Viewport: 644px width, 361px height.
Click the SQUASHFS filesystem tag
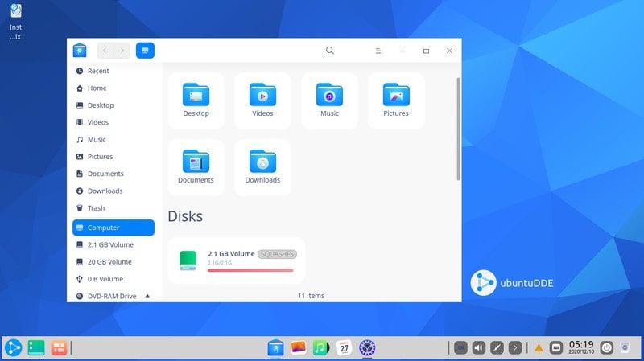(x=277, y=254)
